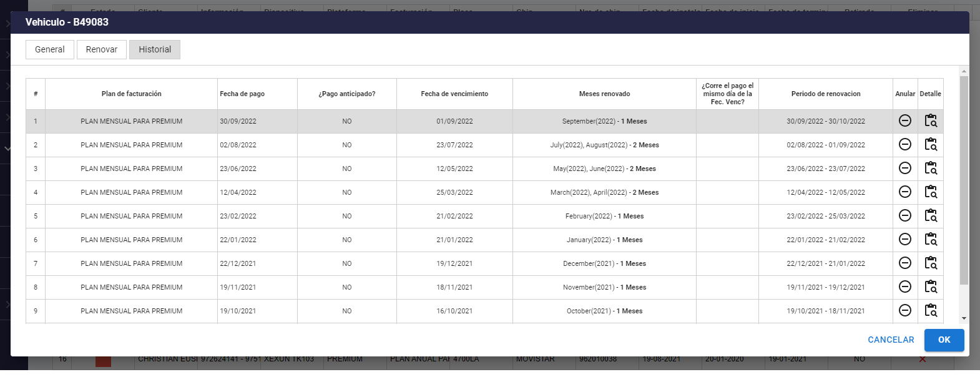The image size is (980, 382).
Task: Annul the November(2021) renewal entry
Action: point(904,287)
